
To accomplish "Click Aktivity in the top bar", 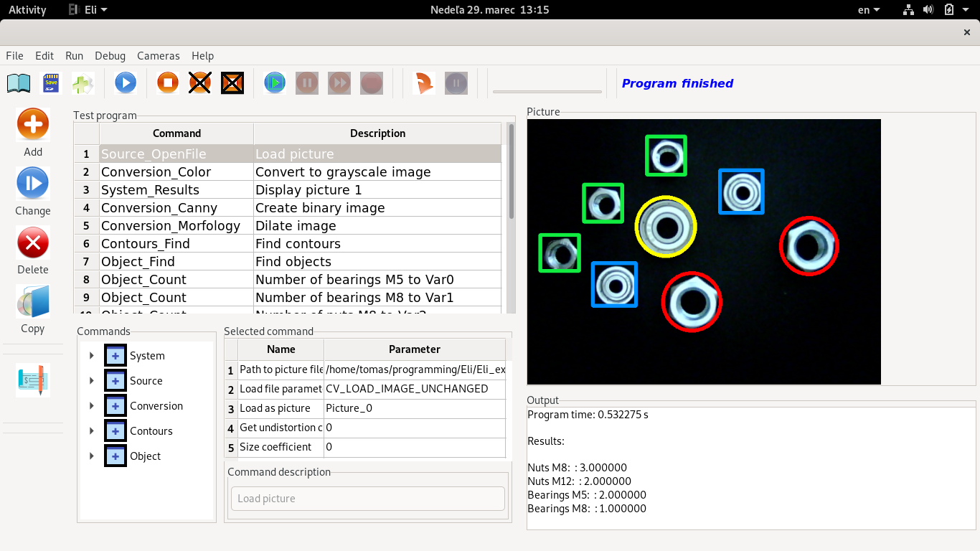I will [27, 10].
